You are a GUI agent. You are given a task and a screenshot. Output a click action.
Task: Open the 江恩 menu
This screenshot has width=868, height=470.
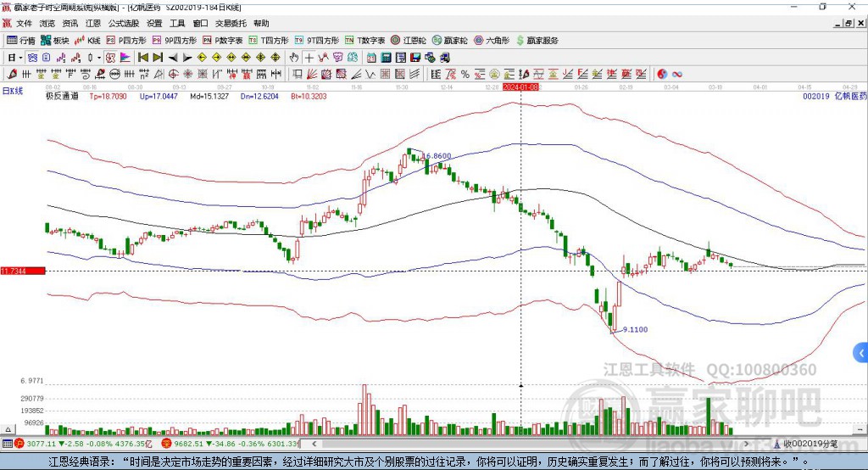coord(93,24)
